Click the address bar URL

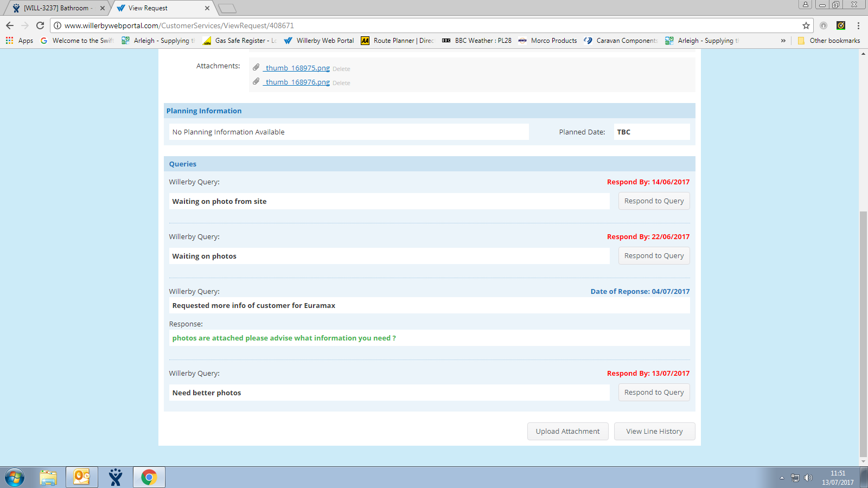pyautogui.click(x=179, y=25)
